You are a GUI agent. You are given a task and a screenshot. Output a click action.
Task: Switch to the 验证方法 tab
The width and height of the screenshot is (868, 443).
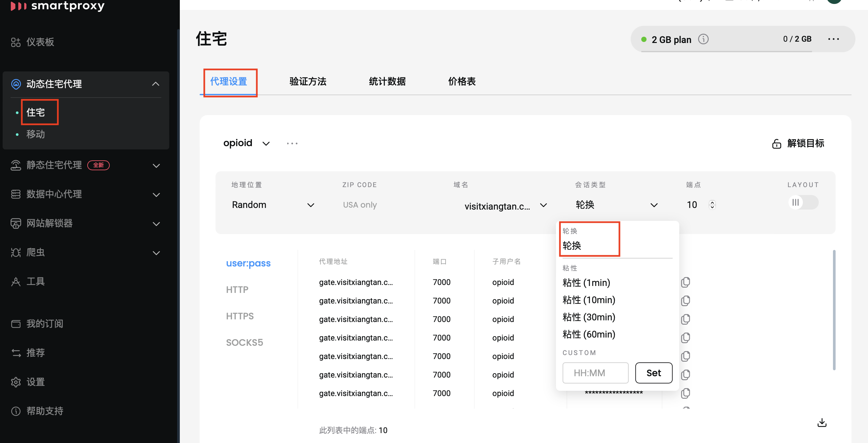pyautogui.click(x=308, y=82)
